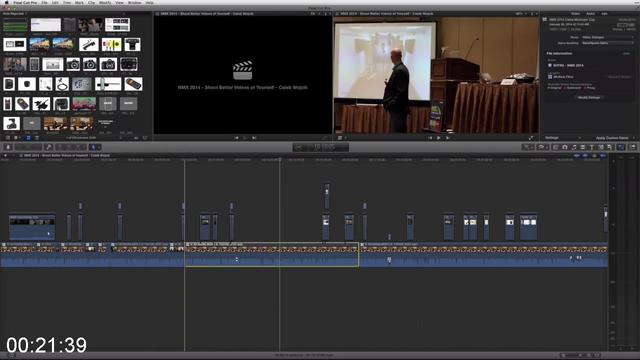Click the playhead on timeline ruler
Screen dimensions: 640x360
(280, 160)
